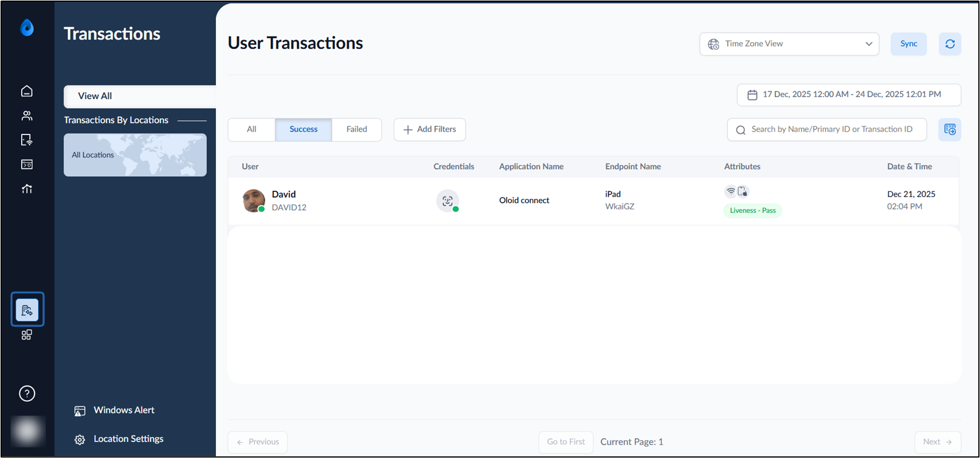Viewport: 980px width, 458px height.
Task: Click the "Oloid connect" application name
Action: click(x=524, y=200)
